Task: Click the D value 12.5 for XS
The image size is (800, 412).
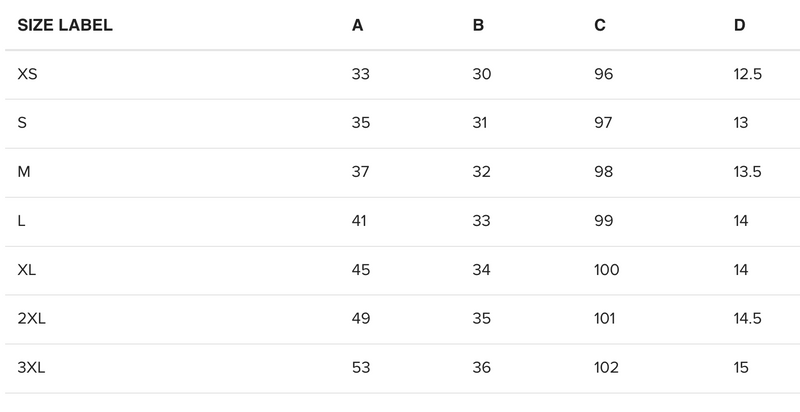Action: (x=748, y=74)
